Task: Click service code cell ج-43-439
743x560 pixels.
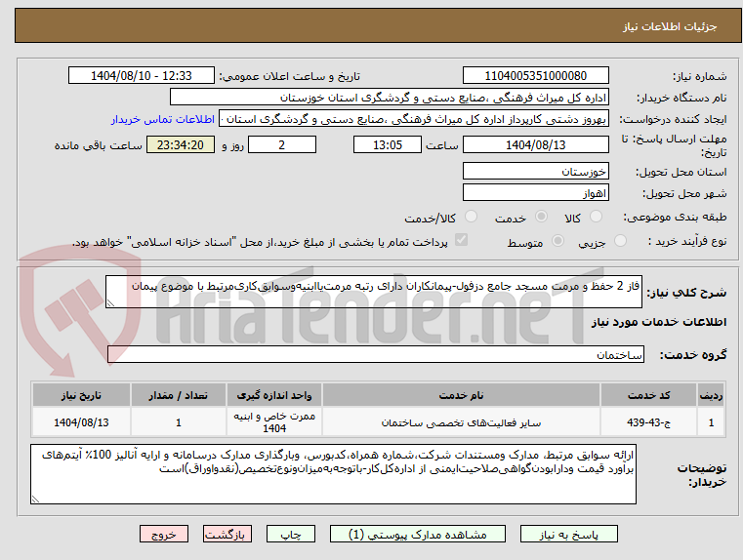Action: pyautogui.click(x=648, y=422)
